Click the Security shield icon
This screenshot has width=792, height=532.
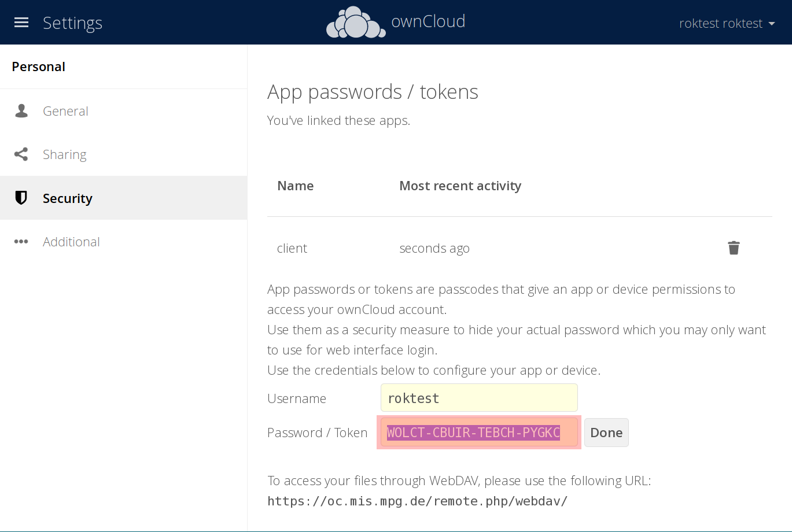pyautogui.click(x=21, y=198)
